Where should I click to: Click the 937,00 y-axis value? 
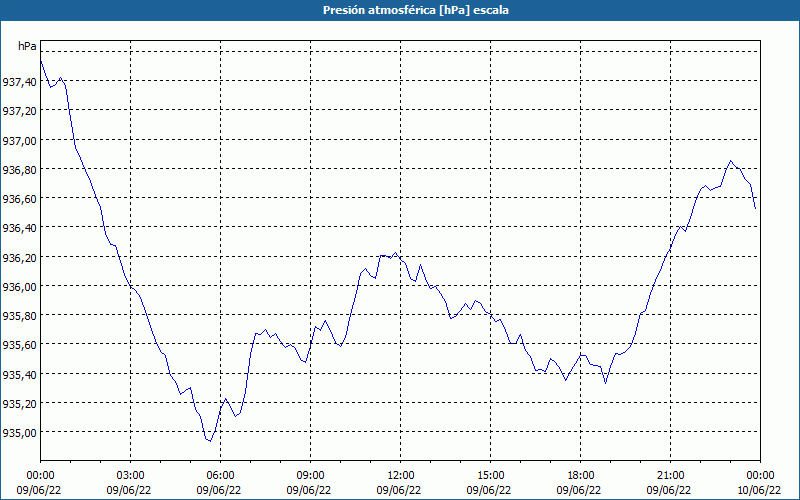(x=19, y=140)
